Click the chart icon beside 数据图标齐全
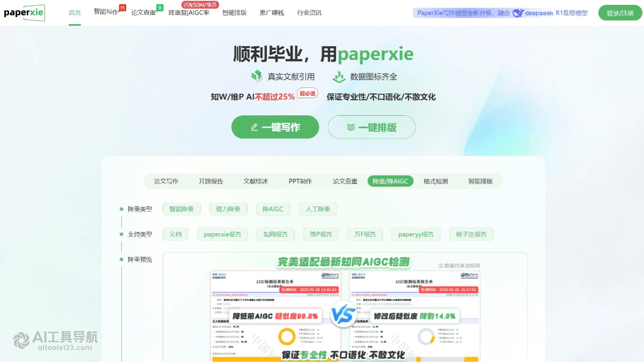 click(x=339, y=77)
